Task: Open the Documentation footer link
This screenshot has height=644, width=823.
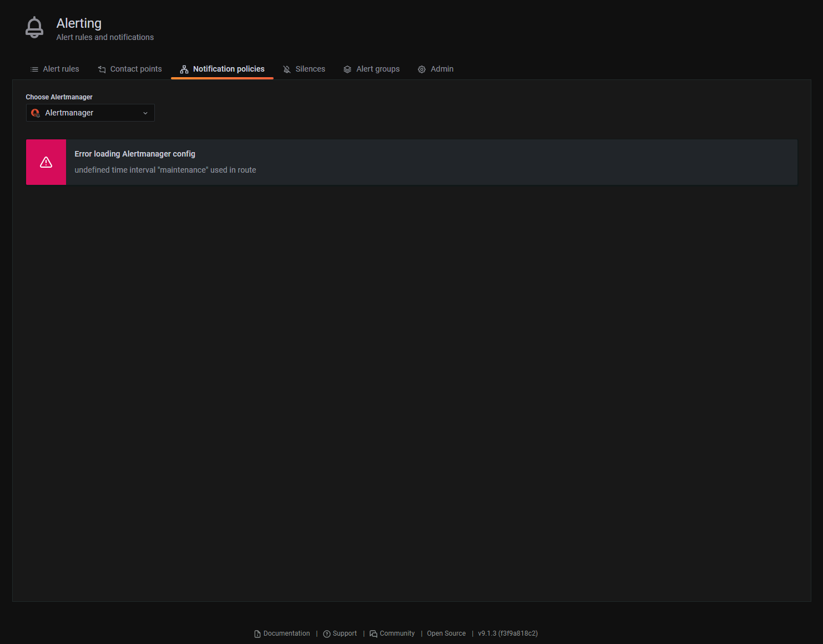Action: pyautogui.click(x=286, y=633)
